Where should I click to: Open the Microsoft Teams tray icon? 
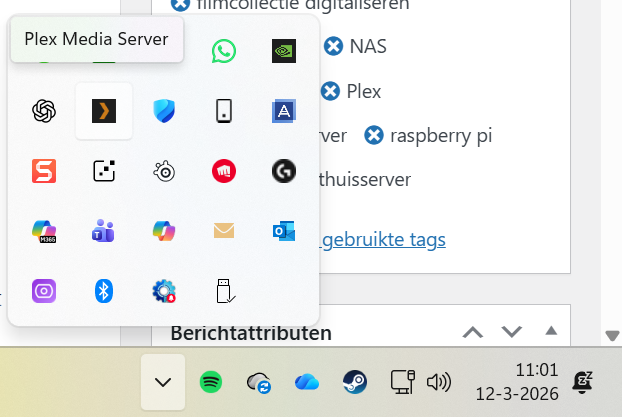103,231
